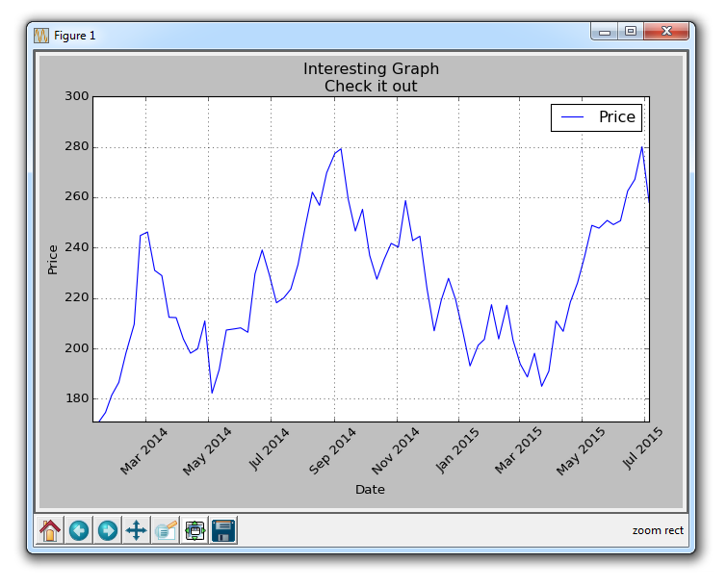Toggle the Zoom to rectangle tool
727x588 pixels.
pyautogui.click(x=166, y=530)
